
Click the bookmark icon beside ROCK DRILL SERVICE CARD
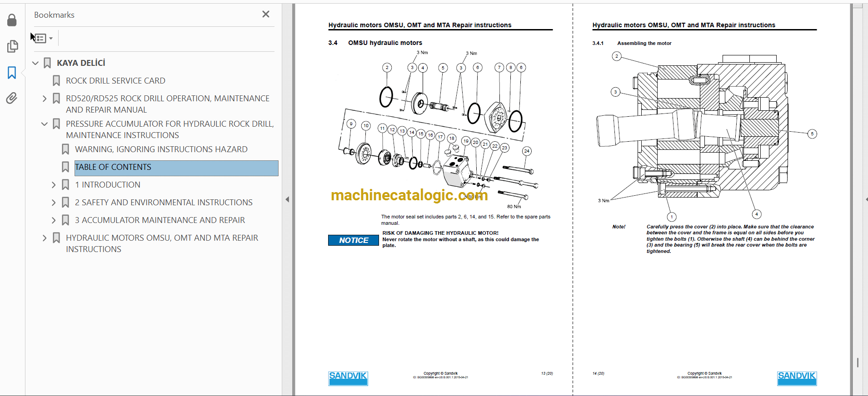(56, 81)
